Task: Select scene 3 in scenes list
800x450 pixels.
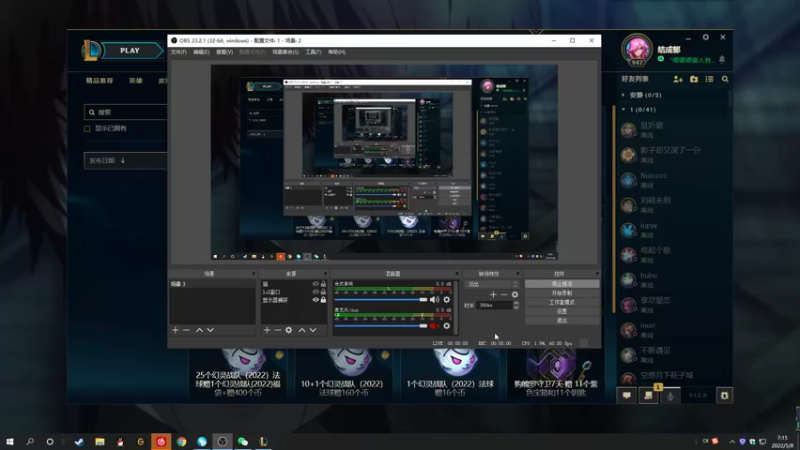Action: (212, 284)
